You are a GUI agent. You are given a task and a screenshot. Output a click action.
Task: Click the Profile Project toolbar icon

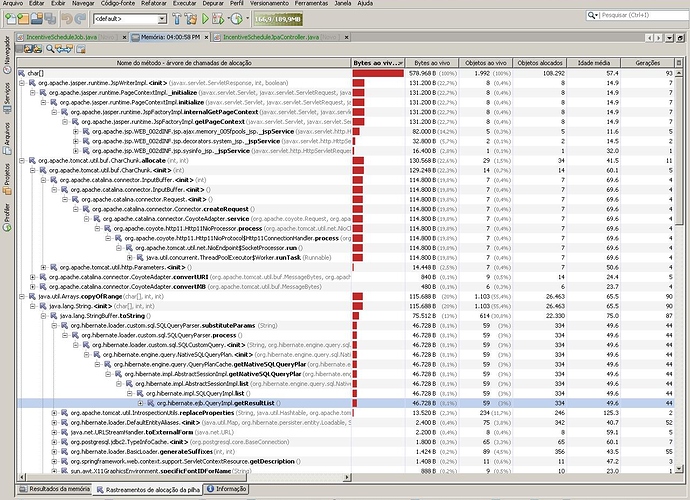coord(238,18)
